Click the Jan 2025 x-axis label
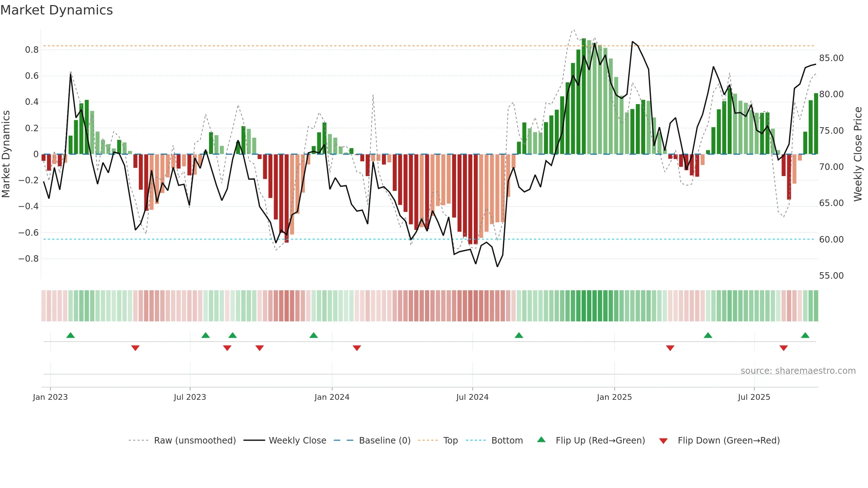868x488 pixels. point(614,397)
